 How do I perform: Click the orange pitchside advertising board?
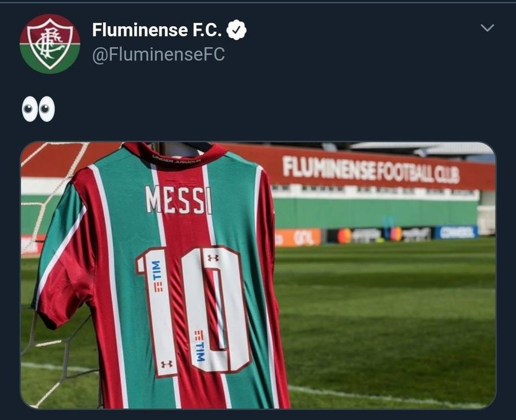point(298,238)
